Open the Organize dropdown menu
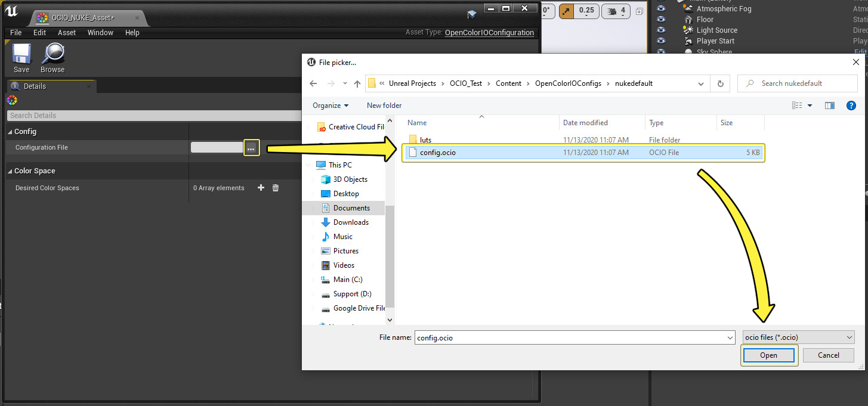This screenshot has width=868, height=406. 330,106
